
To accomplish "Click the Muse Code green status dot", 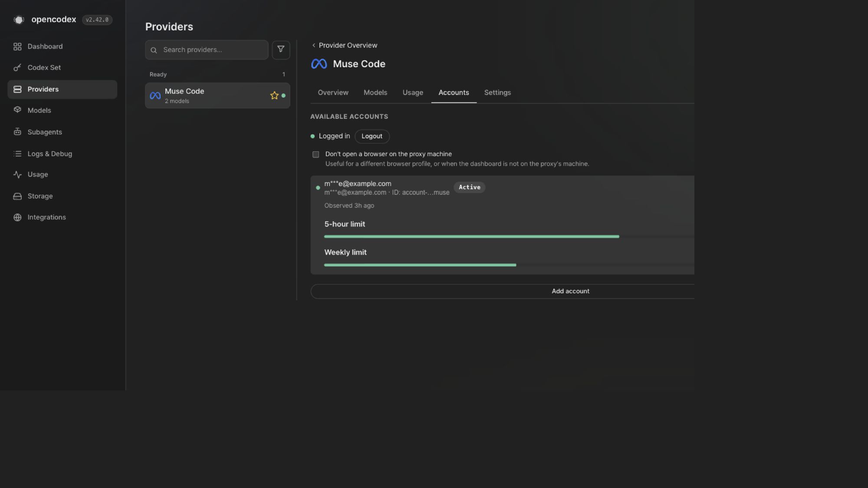I will (283, 95).
